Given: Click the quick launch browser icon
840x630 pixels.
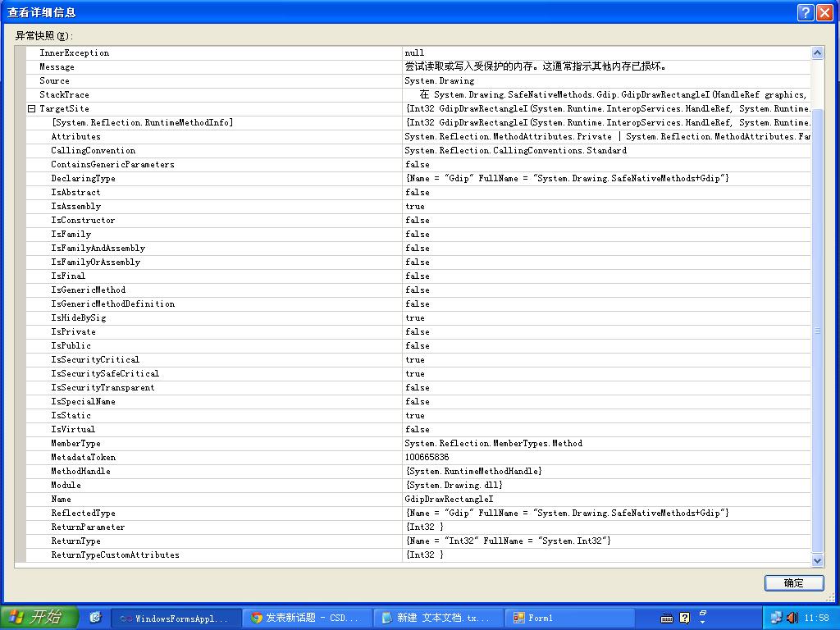Looking at the screenshot, I should [x=95, y=618].
